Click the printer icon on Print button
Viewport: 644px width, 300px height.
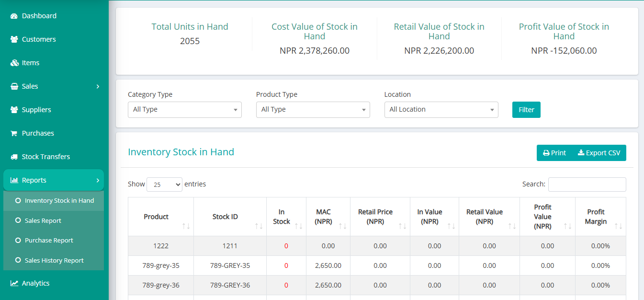pyautogui.click(x=545, y=152)
